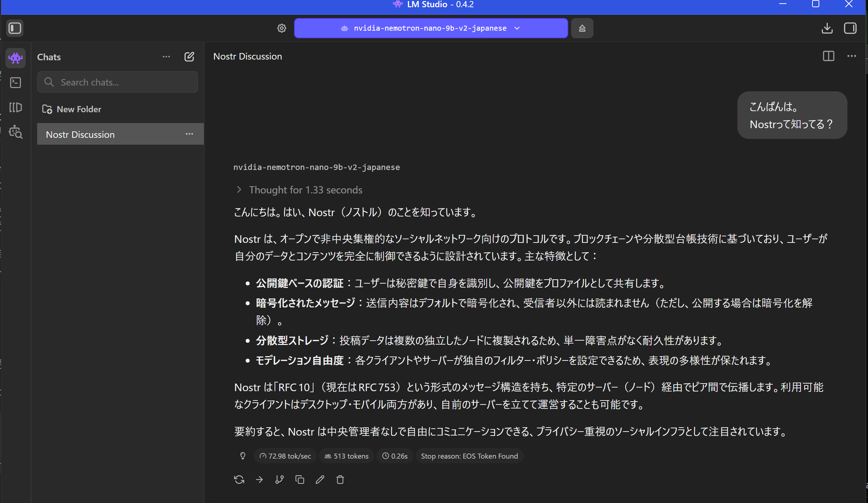Copy the assistant message
The image size is (868, 503).
tap(300, 480)
